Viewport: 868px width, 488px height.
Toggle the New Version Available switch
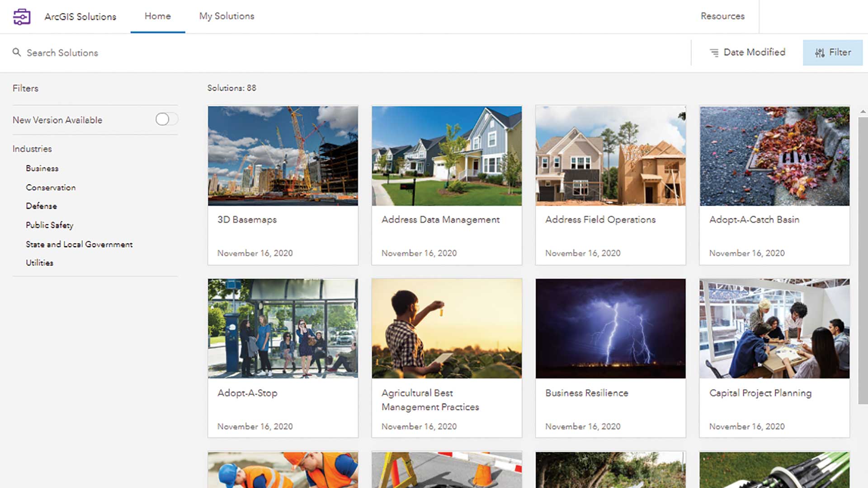(x=166, y=119)
